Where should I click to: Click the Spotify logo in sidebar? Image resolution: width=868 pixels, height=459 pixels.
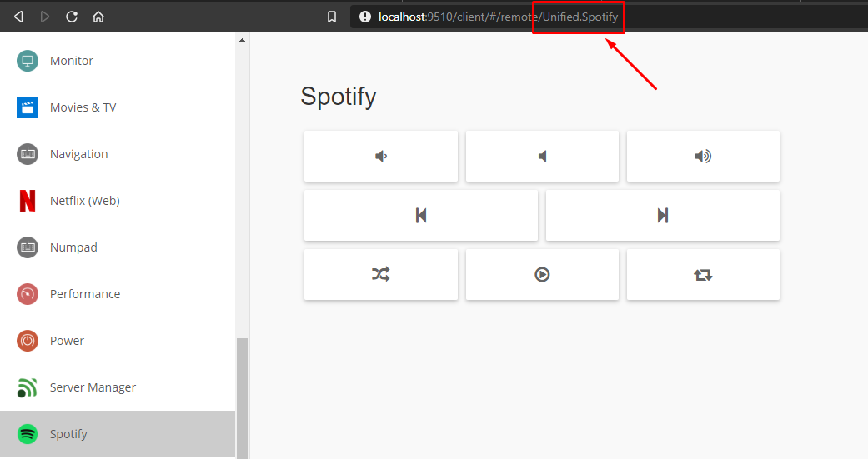coord(28,434)
